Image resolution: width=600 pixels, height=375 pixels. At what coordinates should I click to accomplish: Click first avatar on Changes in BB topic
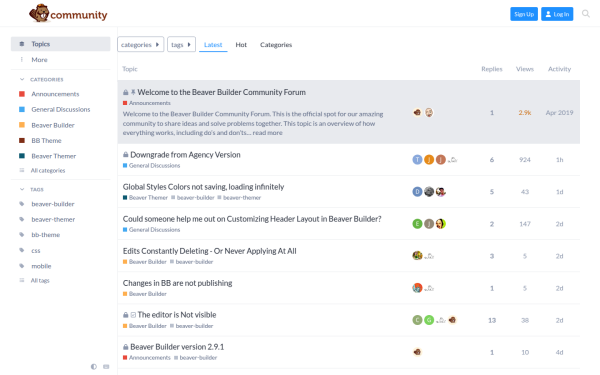coord(417,288)
